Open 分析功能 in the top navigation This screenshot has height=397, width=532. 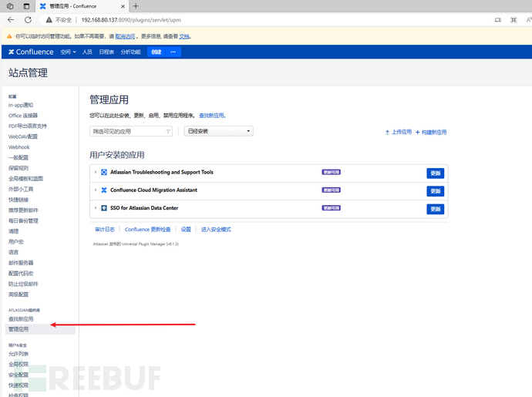(130, 52)
